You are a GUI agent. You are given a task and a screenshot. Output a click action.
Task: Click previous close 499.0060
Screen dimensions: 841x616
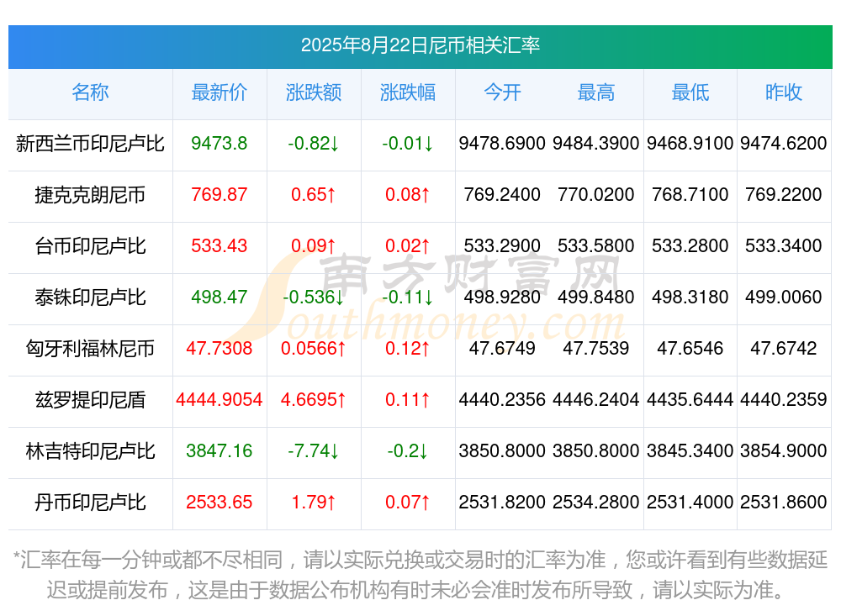pos(784,297)
